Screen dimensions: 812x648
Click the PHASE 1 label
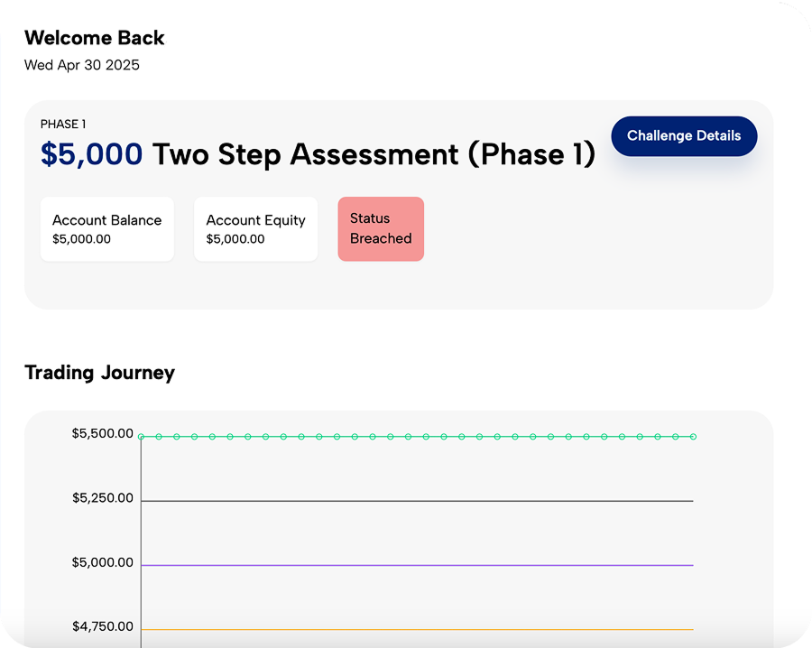point(63,125)
